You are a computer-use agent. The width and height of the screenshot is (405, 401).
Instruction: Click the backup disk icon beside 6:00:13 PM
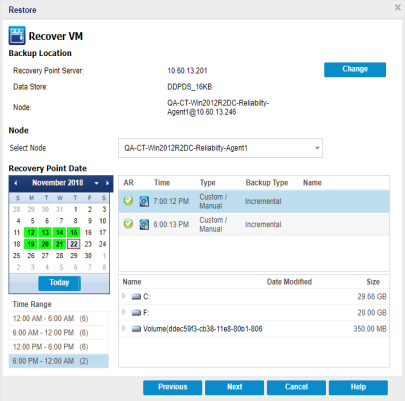tap(144, 224)
